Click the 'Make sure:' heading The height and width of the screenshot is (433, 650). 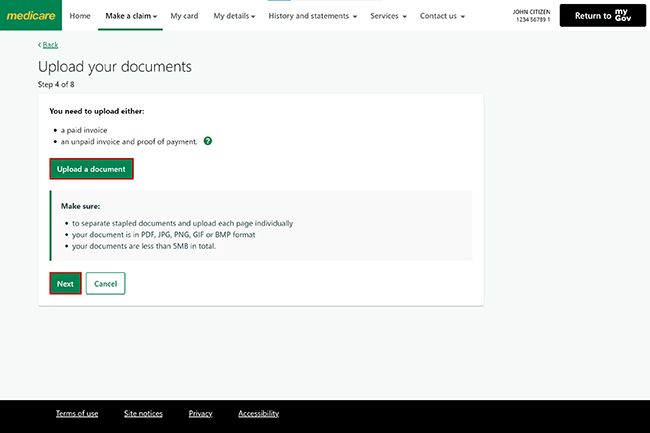80,206
